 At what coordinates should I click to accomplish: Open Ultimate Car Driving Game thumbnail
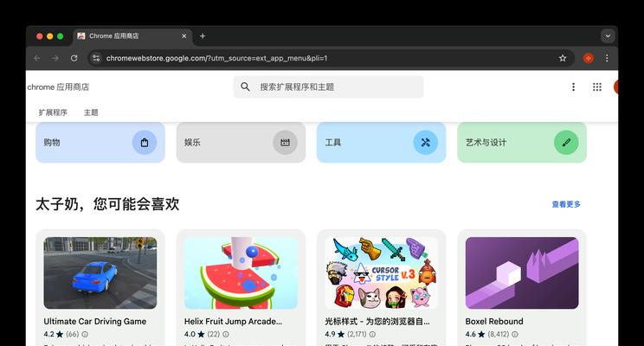click(100, 273)
